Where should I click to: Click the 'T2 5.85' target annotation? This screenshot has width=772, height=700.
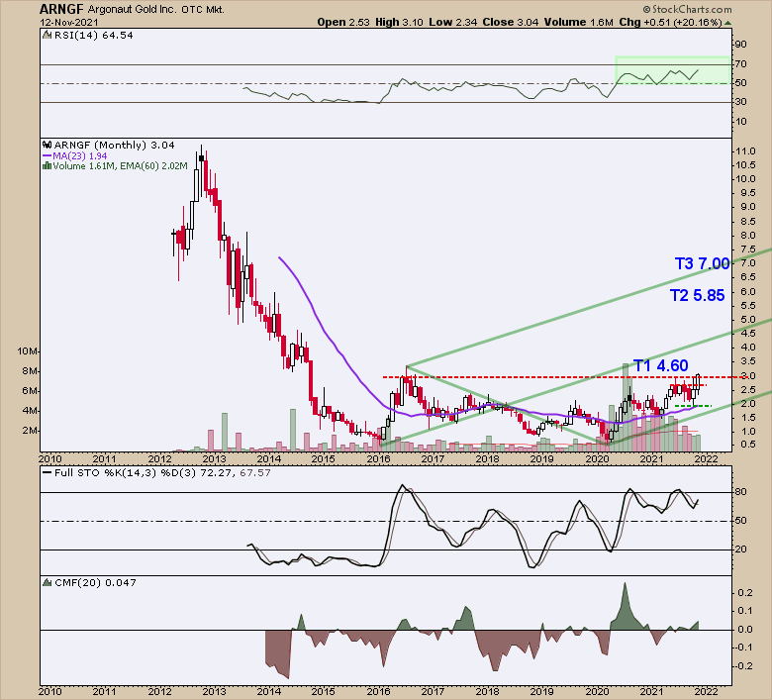click(x=697, y=295)
